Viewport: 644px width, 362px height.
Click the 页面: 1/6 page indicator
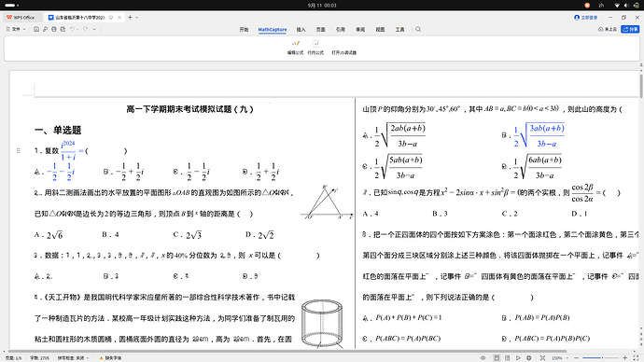point(14,358)
